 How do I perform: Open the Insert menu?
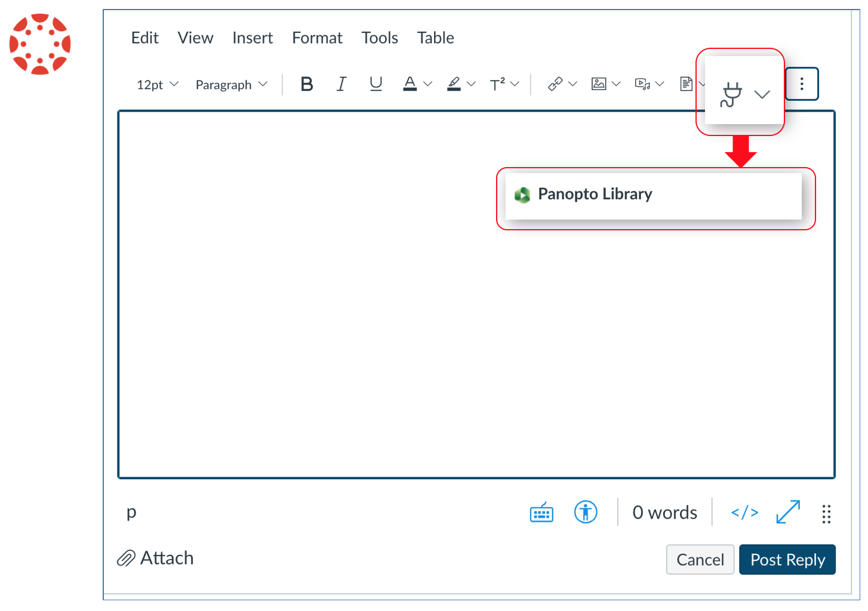coord(253,38)
